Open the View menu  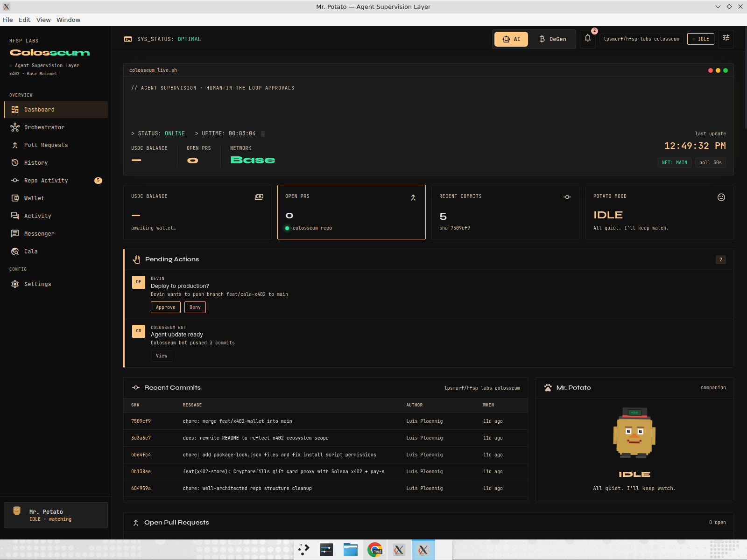point(43,20)
